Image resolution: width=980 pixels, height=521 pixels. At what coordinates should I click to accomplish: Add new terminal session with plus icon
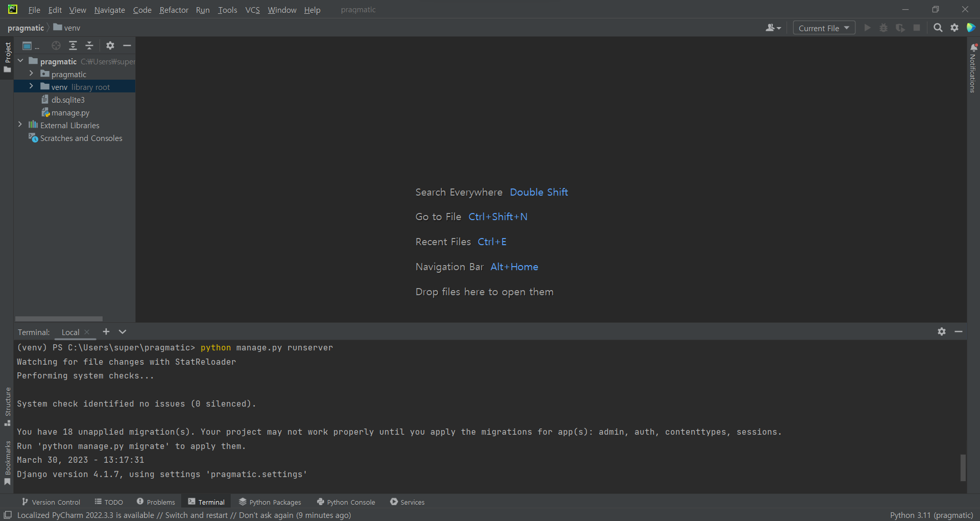click(106, 331)
